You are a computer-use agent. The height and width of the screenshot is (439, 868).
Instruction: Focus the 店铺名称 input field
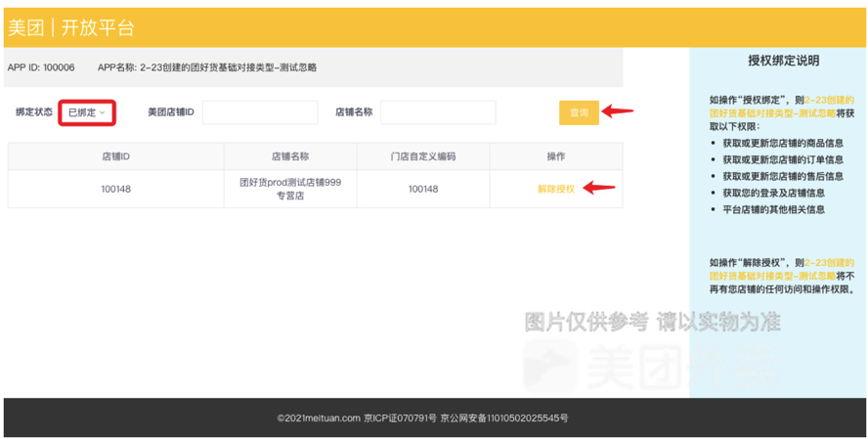[438, 112]
